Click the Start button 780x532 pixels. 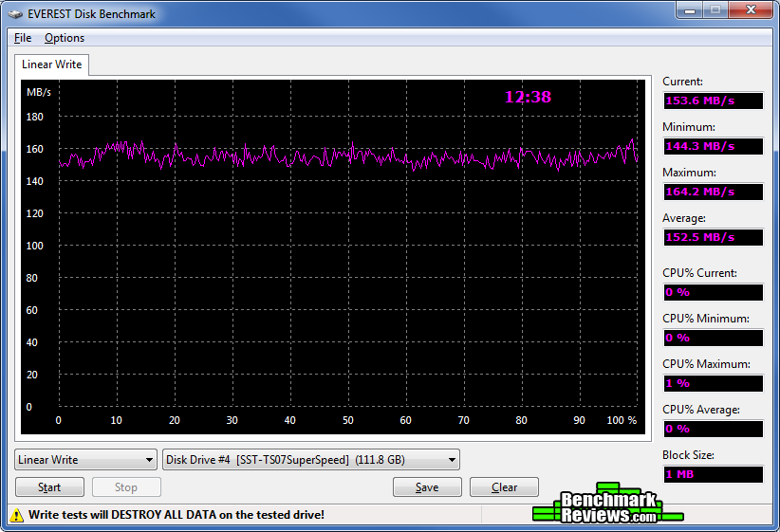coord(49,487)
